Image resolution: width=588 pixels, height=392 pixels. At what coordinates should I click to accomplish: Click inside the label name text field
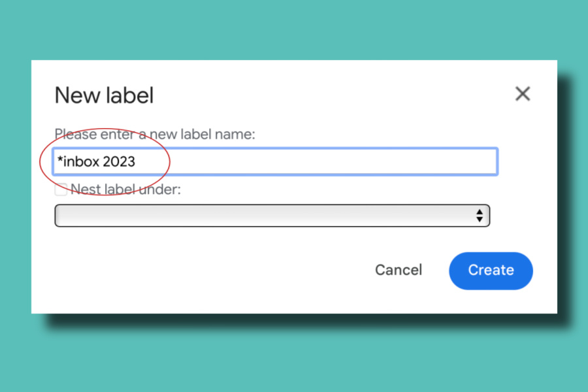(x=274, y=161)
